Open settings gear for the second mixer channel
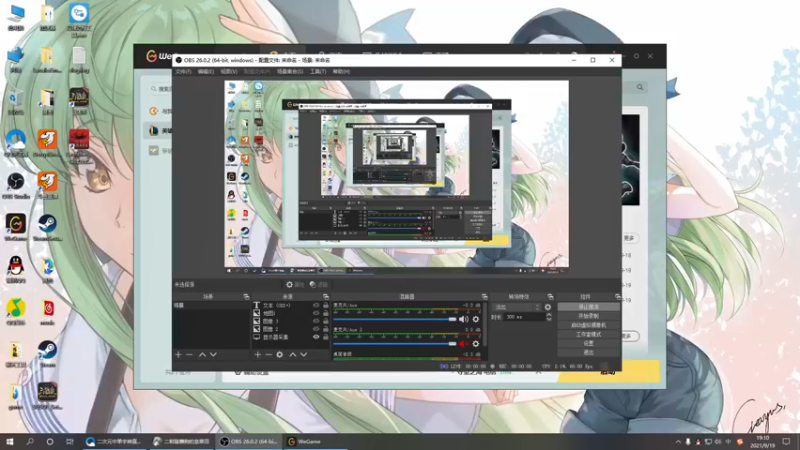The height and width of the screenshot is (450, 800). pyautogui.click(x=476, y=344)
